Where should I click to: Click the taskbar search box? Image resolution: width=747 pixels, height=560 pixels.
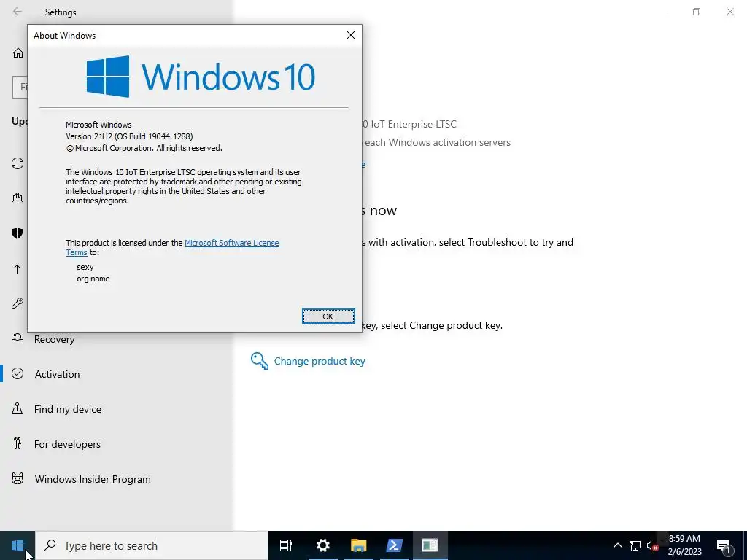point(152,545)
